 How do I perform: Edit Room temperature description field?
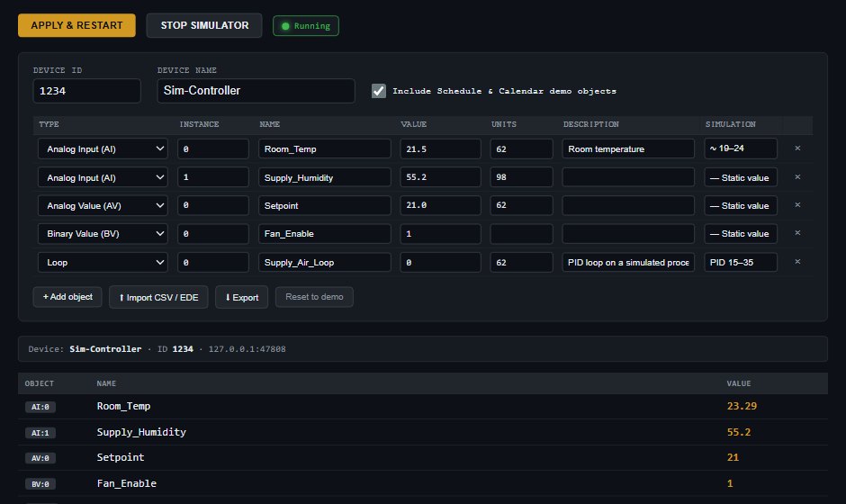pos(628,148)
